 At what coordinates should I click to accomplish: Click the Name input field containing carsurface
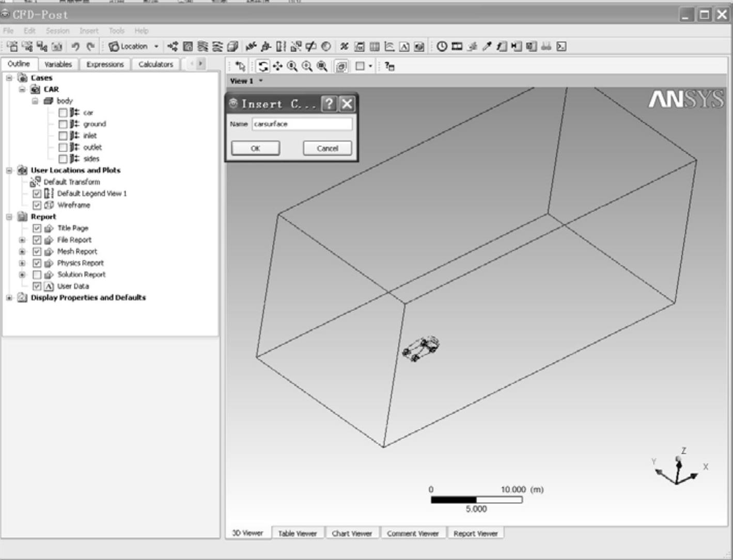302,124
